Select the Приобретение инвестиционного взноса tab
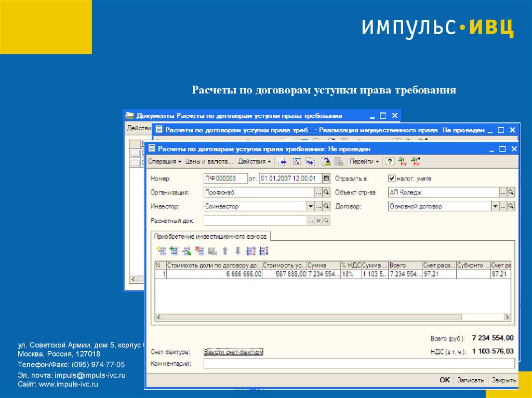The height and width of the screenshot is (398, 532). click(210, 236)
